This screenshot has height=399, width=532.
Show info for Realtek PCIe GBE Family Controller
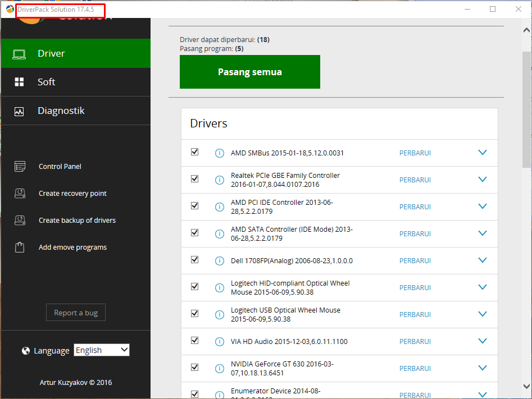coord(220,180)
